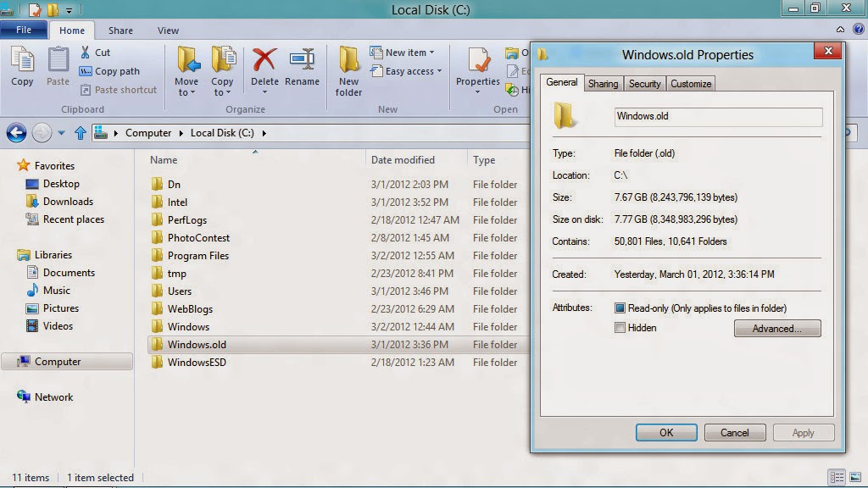Click the Up arrow navigation icon
This screenshot has height=488, width=868.
[x=81, y=133]
